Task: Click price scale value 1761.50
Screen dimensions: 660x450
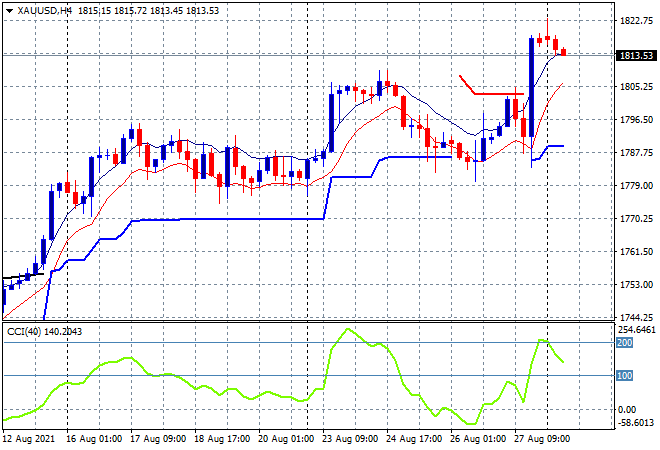Action: click(636, 251)
